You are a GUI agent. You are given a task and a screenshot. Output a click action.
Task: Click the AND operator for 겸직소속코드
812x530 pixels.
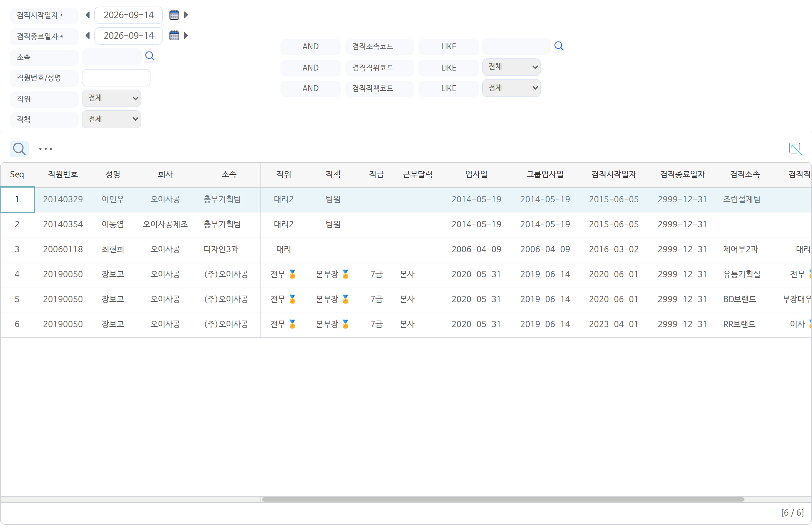(310, 47)
